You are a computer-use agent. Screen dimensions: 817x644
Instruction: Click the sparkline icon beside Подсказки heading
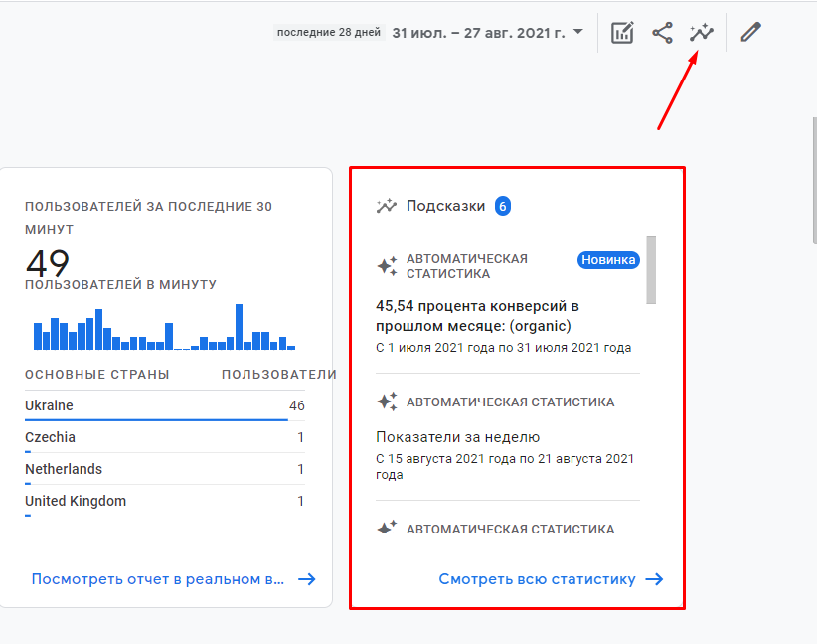[387, 206]
